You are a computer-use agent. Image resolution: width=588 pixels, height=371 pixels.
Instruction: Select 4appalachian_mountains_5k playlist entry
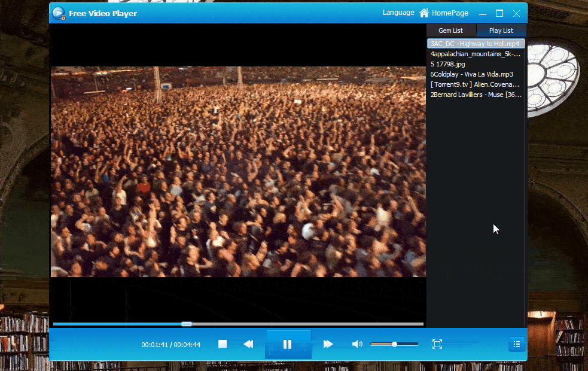point(476,54)
